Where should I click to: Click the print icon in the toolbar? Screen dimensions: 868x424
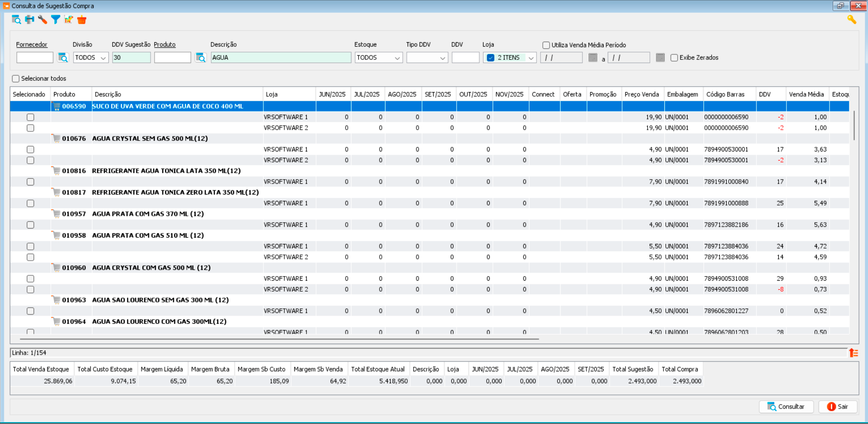pyautogui.click(x=29, y=19)
